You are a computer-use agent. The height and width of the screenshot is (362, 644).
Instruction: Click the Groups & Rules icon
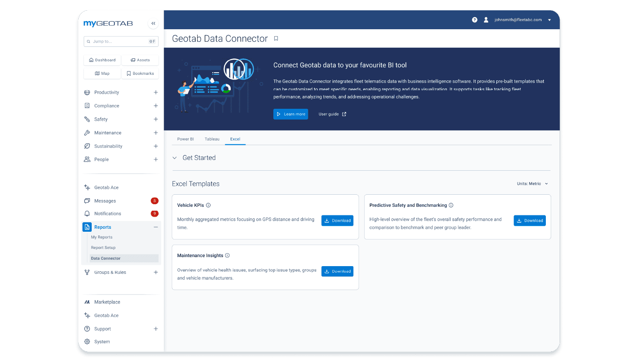[87, 272]
